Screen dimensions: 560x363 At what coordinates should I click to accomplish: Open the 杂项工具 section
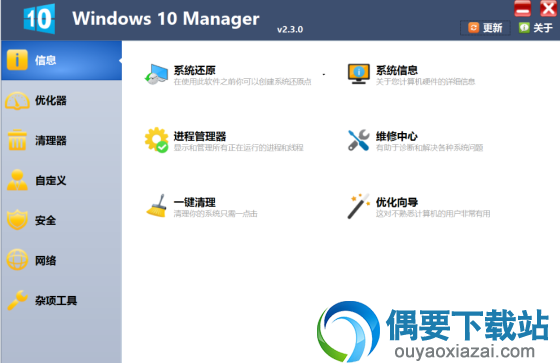pyautogui.click(x=61, y=300)
